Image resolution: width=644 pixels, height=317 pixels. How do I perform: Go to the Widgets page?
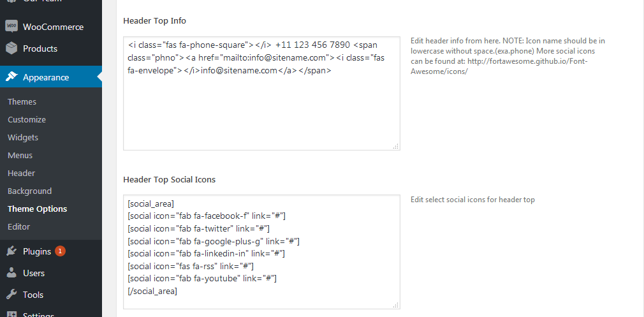[x=23, y=138]
